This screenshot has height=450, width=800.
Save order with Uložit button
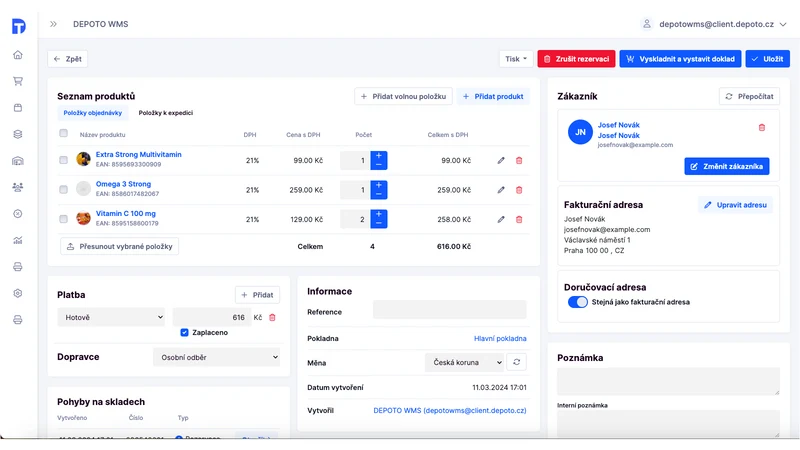coord(767,59)
